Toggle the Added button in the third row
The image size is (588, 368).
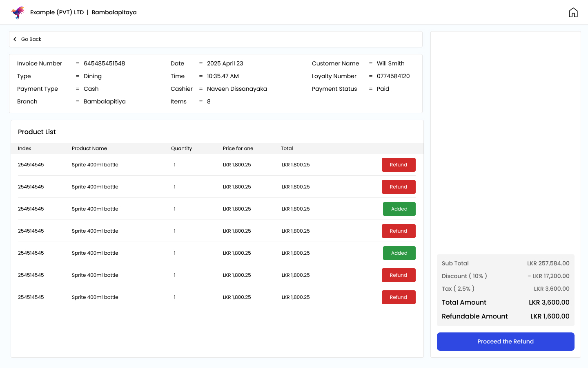(399, 209)
